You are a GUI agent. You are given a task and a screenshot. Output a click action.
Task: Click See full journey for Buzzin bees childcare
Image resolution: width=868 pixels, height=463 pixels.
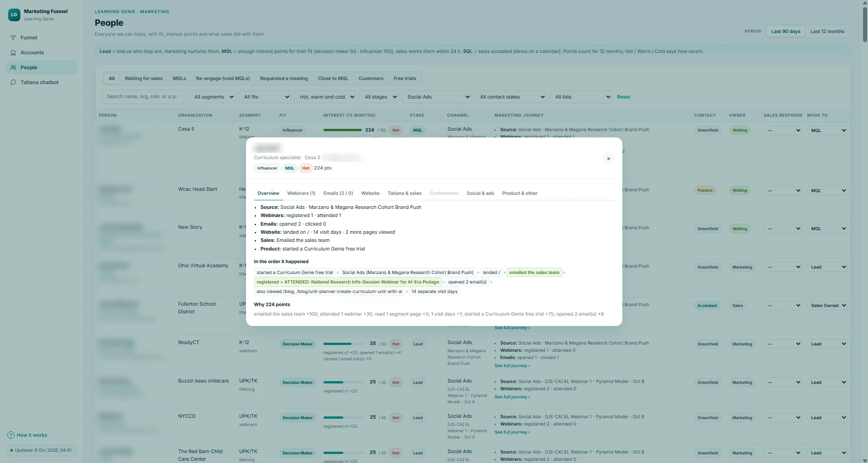[512, 397]
